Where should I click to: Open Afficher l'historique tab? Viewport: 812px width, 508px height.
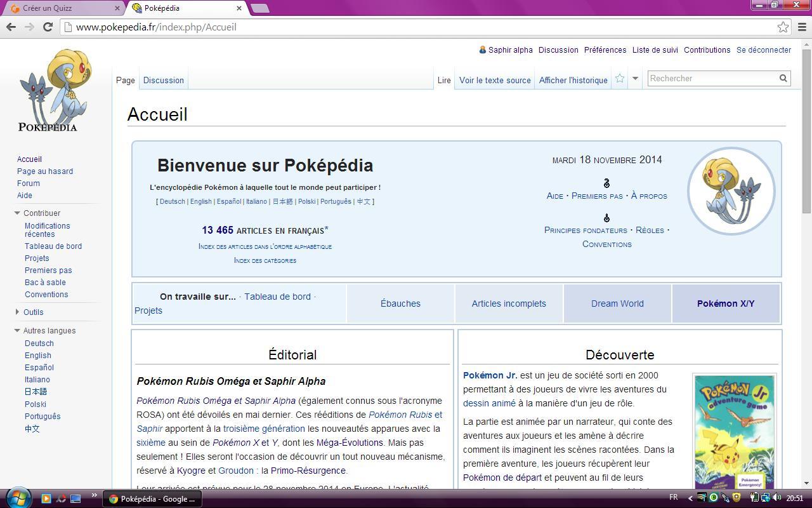[x=573, y=80]
